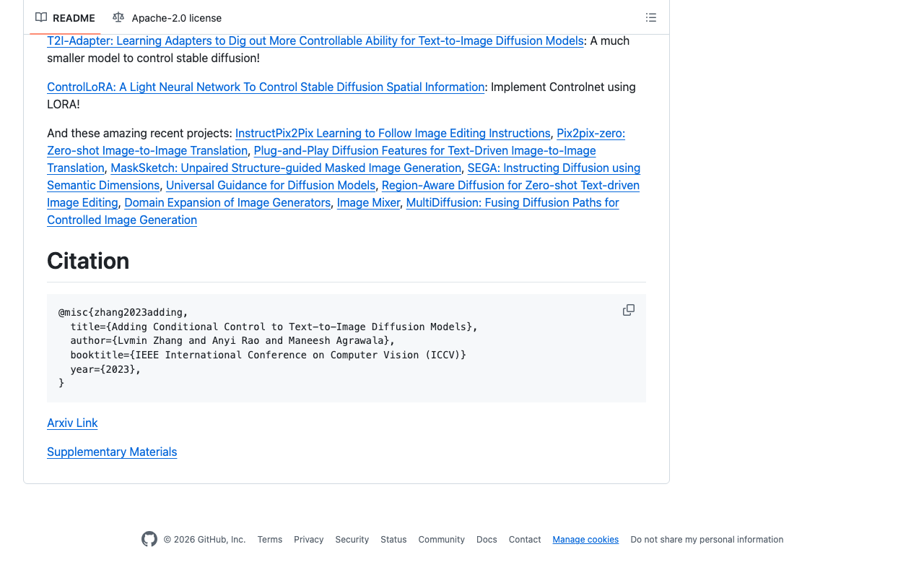
Task: Open Universal Guidance for Diffusion Models link
Action: [271, 185]
